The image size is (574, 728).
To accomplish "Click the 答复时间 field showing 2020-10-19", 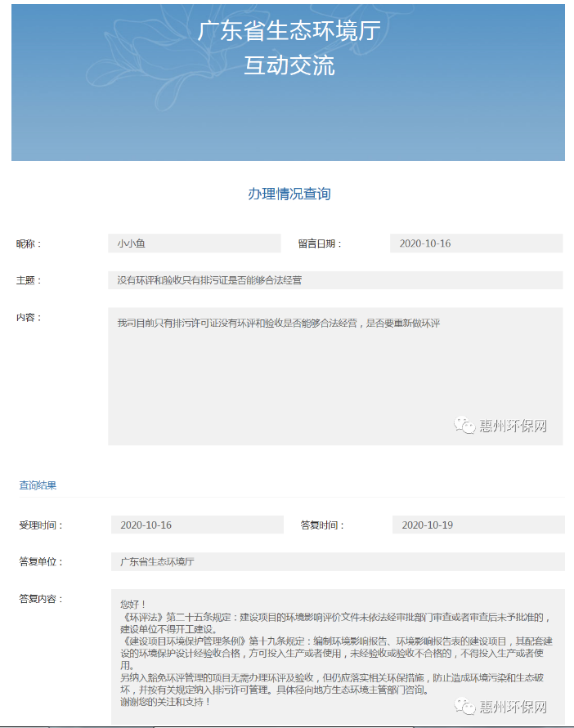I will pyautogui.click(x=478, y=525).
